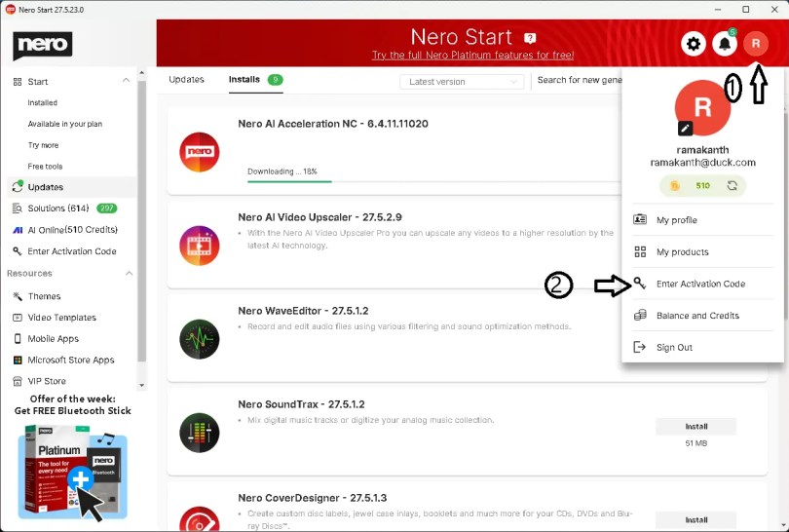Click the ramakanth@duck.com email text

pyautogui.click(x=702, y=163)
